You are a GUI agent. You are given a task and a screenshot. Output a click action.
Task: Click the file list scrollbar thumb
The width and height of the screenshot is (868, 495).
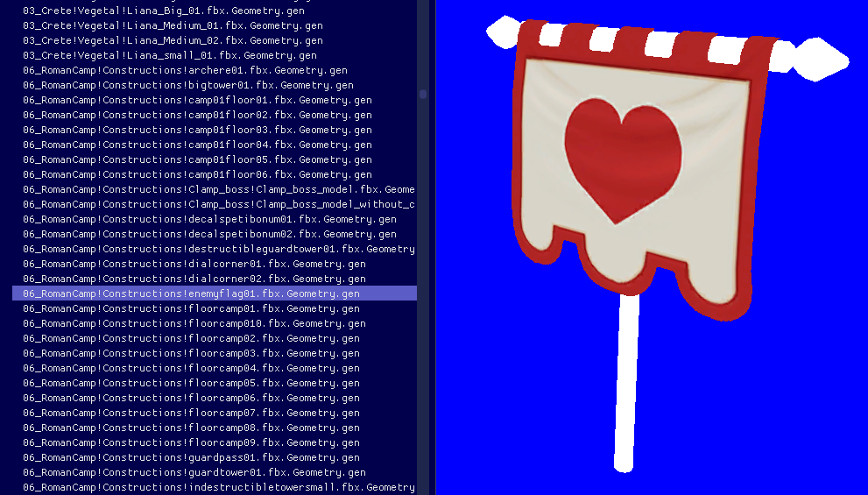click(423, 94)
